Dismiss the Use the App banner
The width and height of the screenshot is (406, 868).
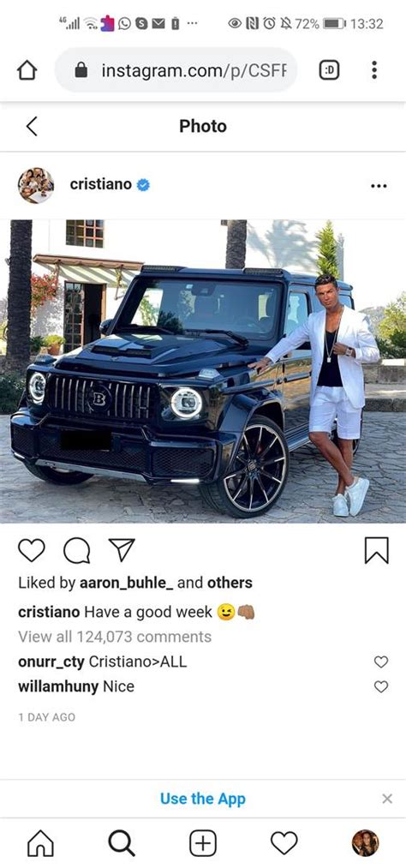coord(387,799)
